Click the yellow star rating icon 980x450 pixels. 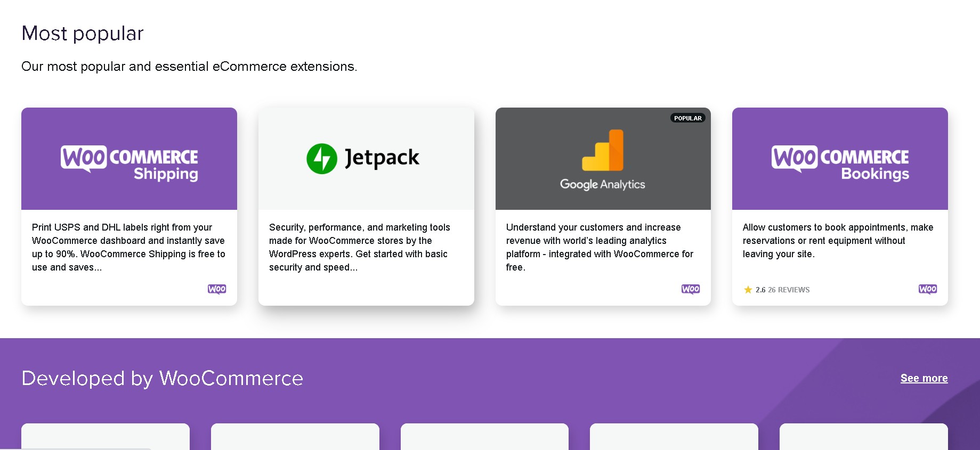click(748, 290)
